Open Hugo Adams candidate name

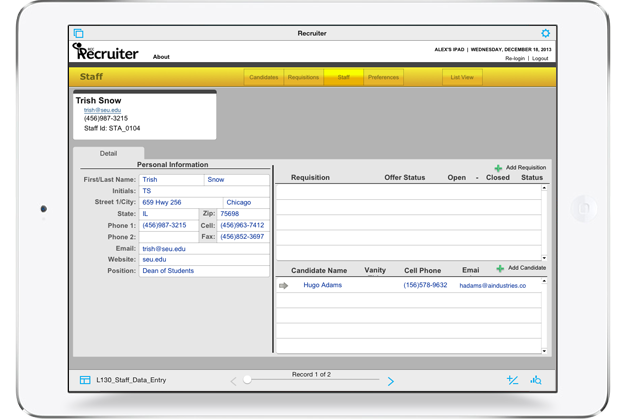click(x=323, y=285)
